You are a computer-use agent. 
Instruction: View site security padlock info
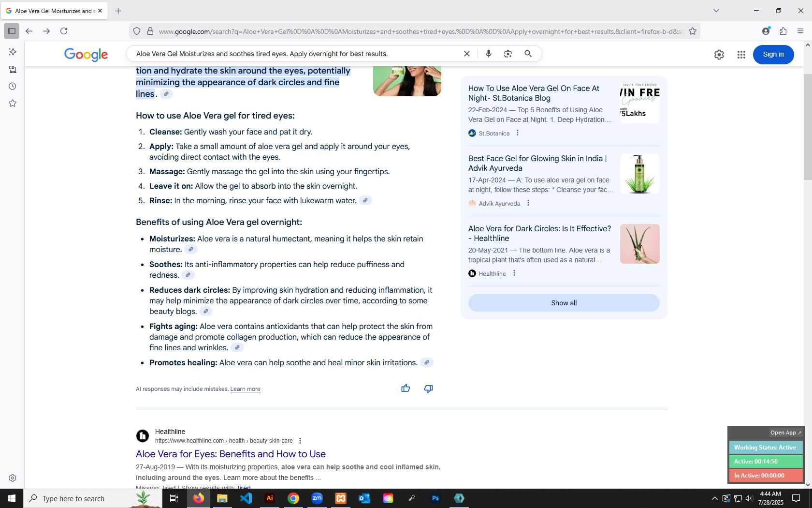150,31
